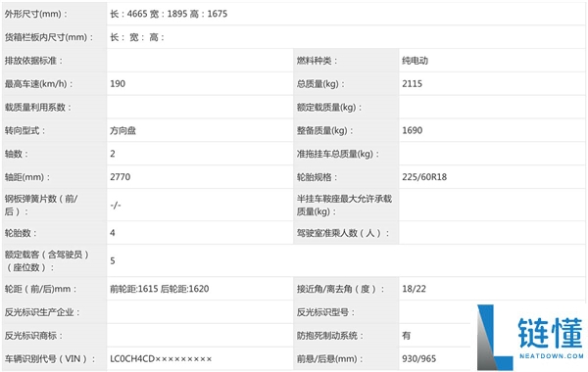Screen dimensions: 588x372
Task: Click the 轮距(前/后)mm label
Action: 40,289
